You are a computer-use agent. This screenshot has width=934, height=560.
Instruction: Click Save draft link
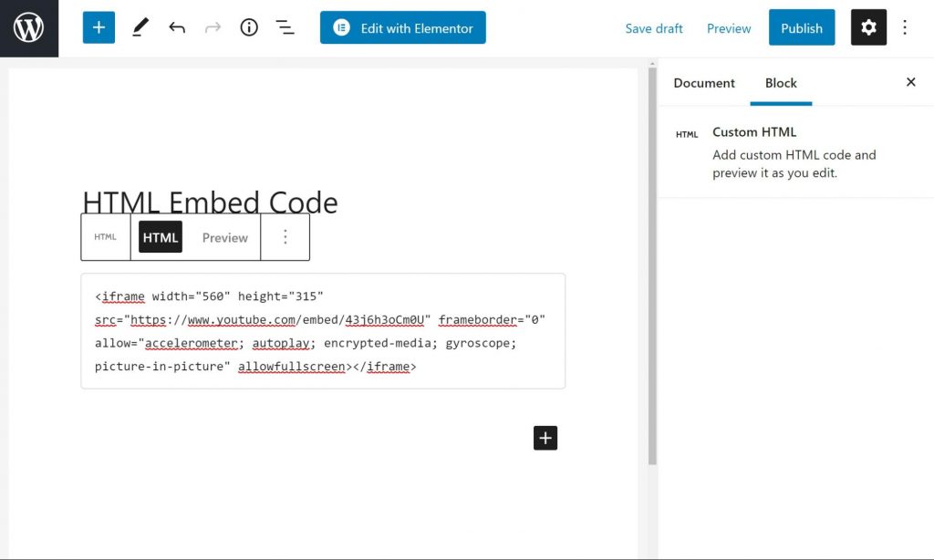click(x=653, y=28)
